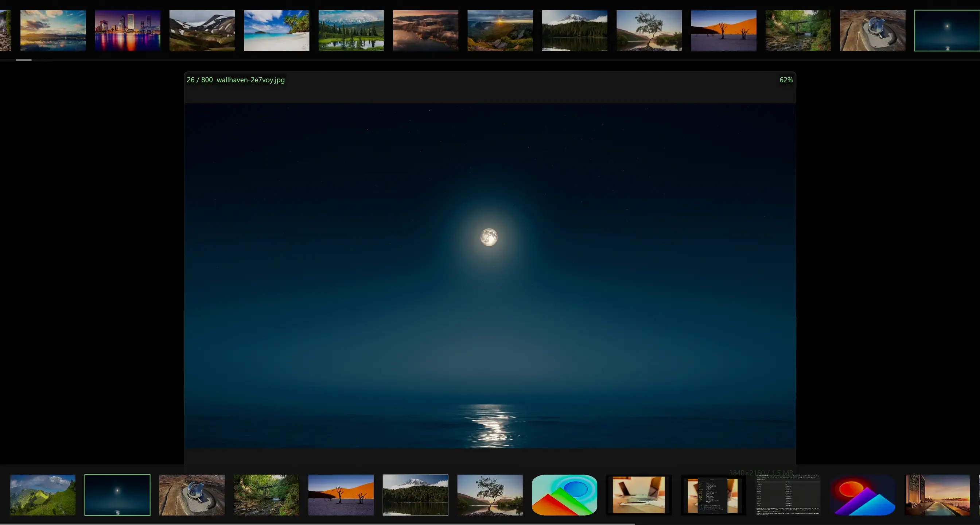Open orange dune thumbnail in bottom strip
This screenshot has height=525, width=980.
click(341, 495)
